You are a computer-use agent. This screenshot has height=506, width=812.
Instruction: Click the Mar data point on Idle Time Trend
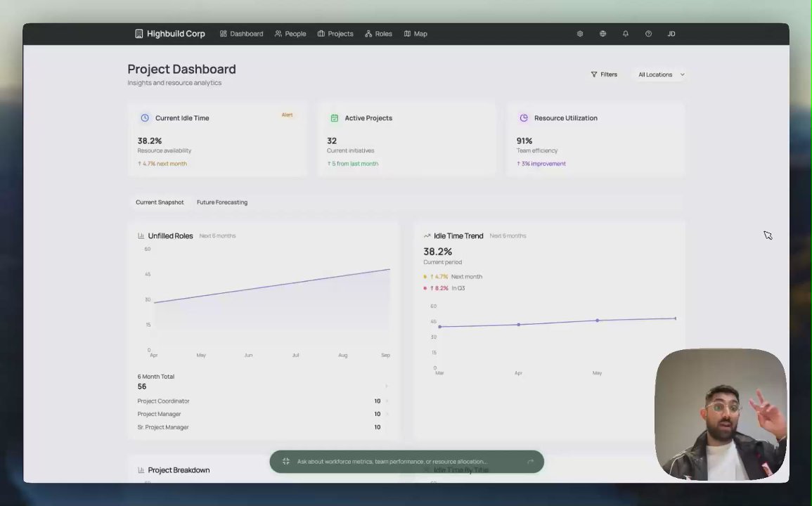[x=439, y=327]
